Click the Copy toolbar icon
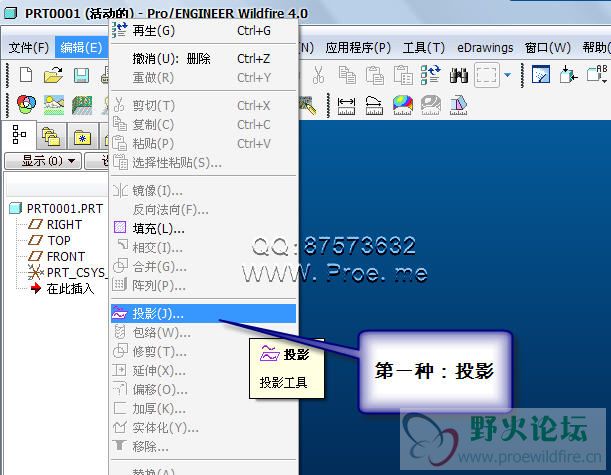This screenshot has width=611, height=475. [347, 75]
